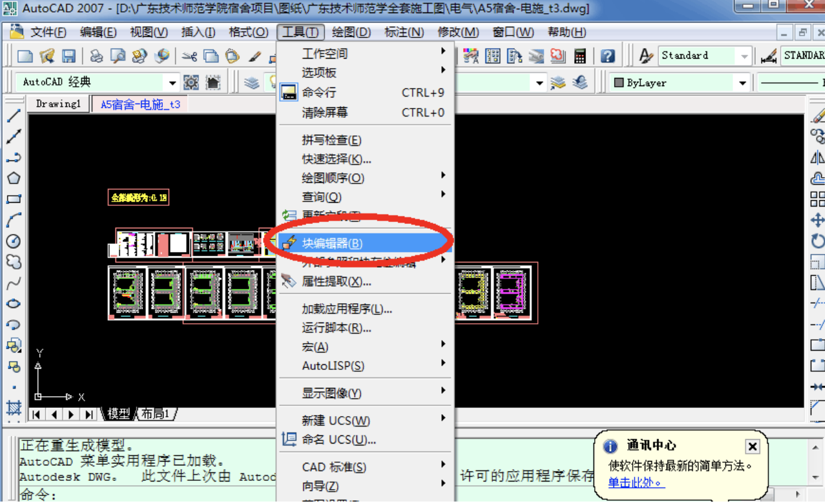Select the Polygon draw tool
825x504 pixels.
(x=13, y=178)
